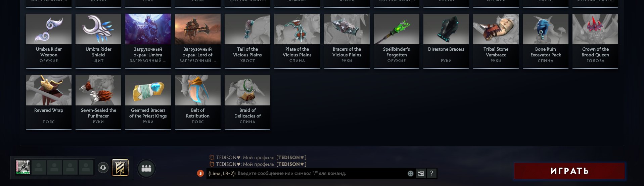
Task: Click the ИГРАТЬ play button
Action: pos(569,171)
